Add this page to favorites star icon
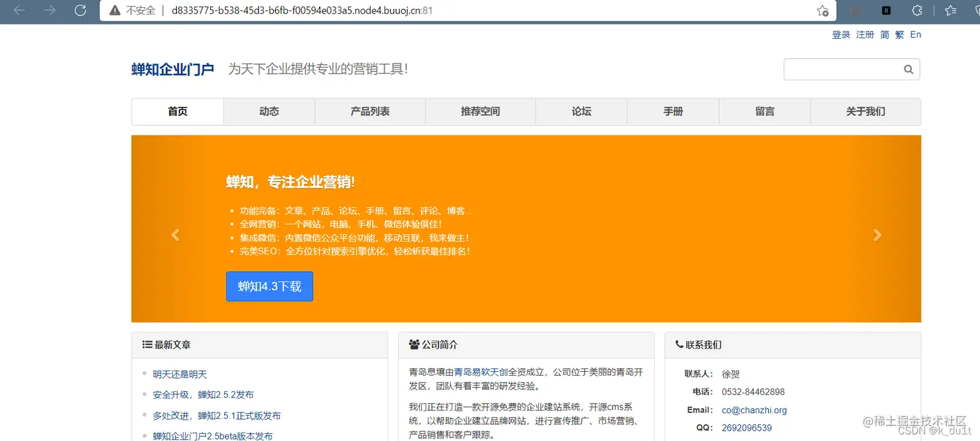 tap(822, 10)
